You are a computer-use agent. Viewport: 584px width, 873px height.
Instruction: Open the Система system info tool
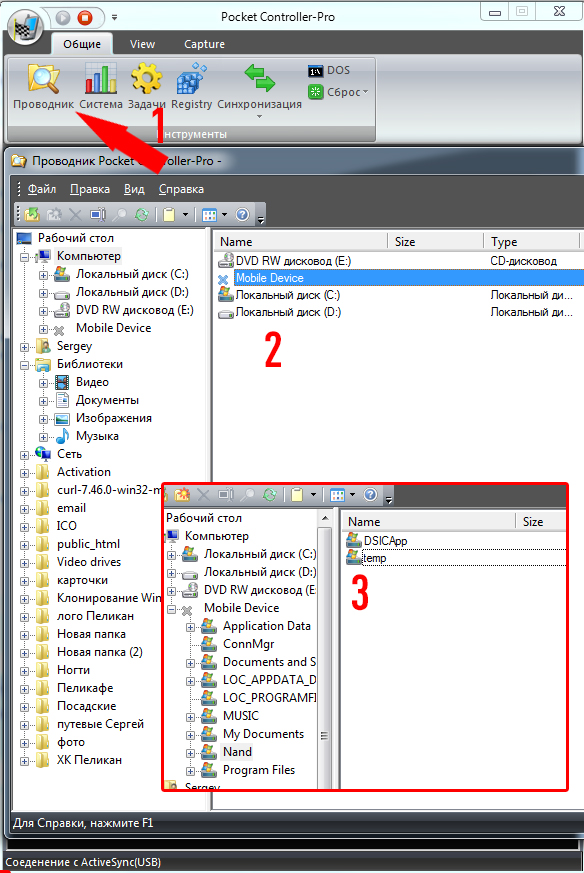click(101, 86)
